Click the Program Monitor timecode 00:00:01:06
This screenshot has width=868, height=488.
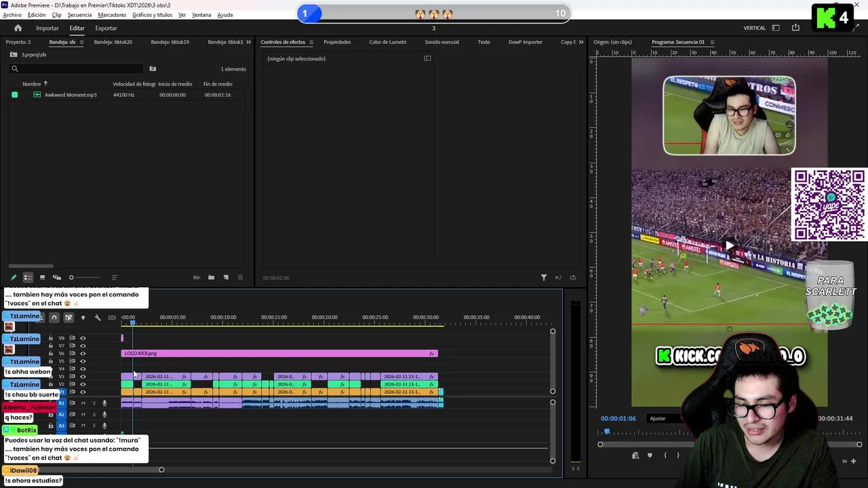click(x=618, y=418)
